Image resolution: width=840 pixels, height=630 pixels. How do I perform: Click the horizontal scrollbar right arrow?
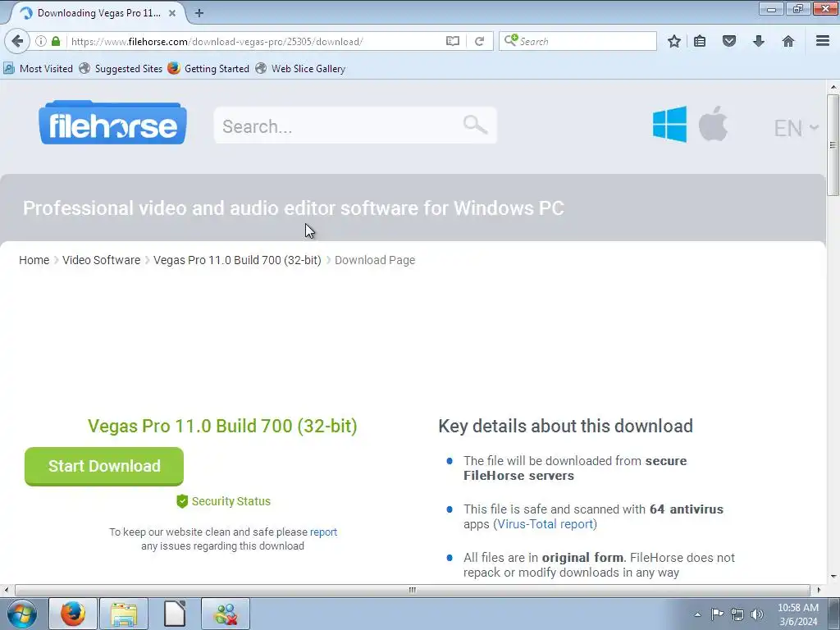[x=819, y=590]
